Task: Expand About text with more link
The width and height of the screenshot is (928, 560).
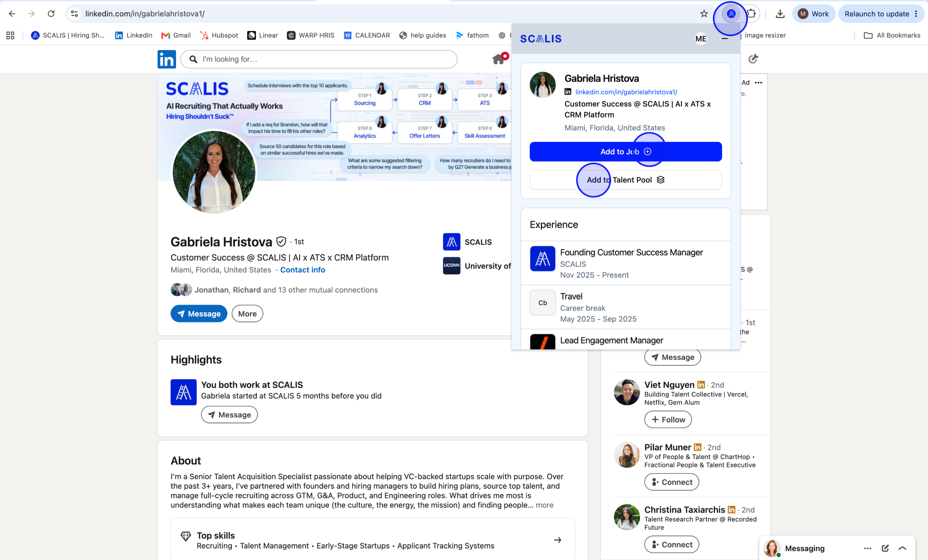Action: [x=544, y=505]
